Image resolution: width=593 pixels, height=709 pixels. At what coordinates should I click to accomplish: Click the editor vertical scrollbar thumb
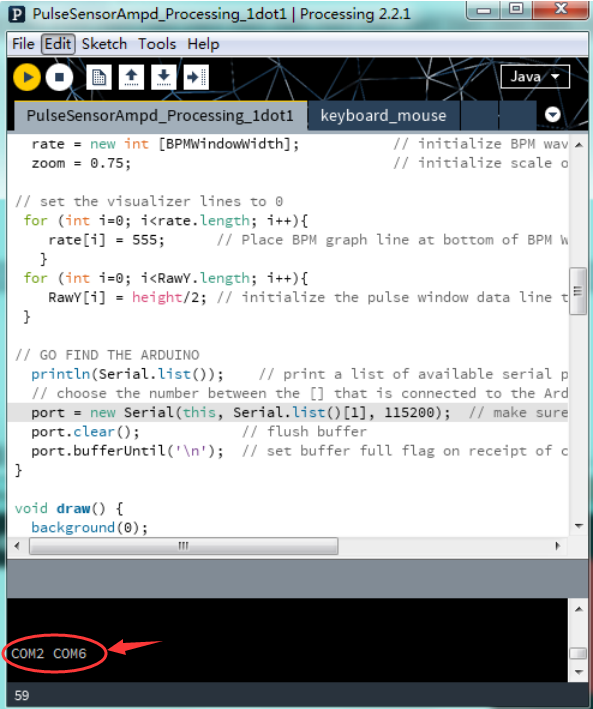click(x=578, y=291)
